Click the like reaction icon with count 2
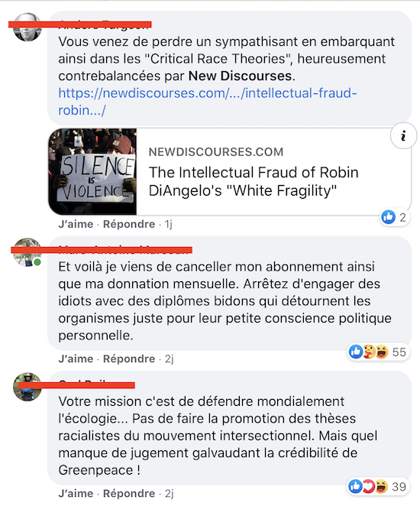This screenshot has height=506, width=420. click(x=389, y=217)
